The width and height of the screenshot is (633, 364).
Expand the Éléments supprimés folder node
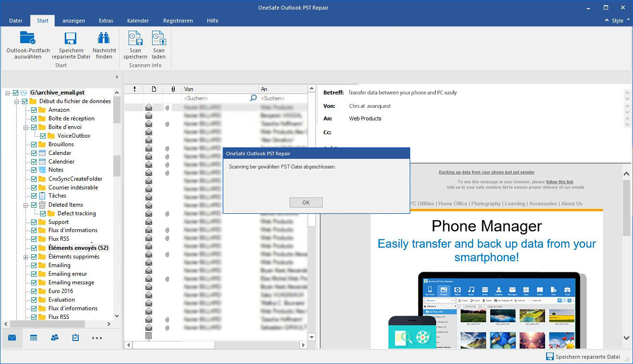point(25,257)
